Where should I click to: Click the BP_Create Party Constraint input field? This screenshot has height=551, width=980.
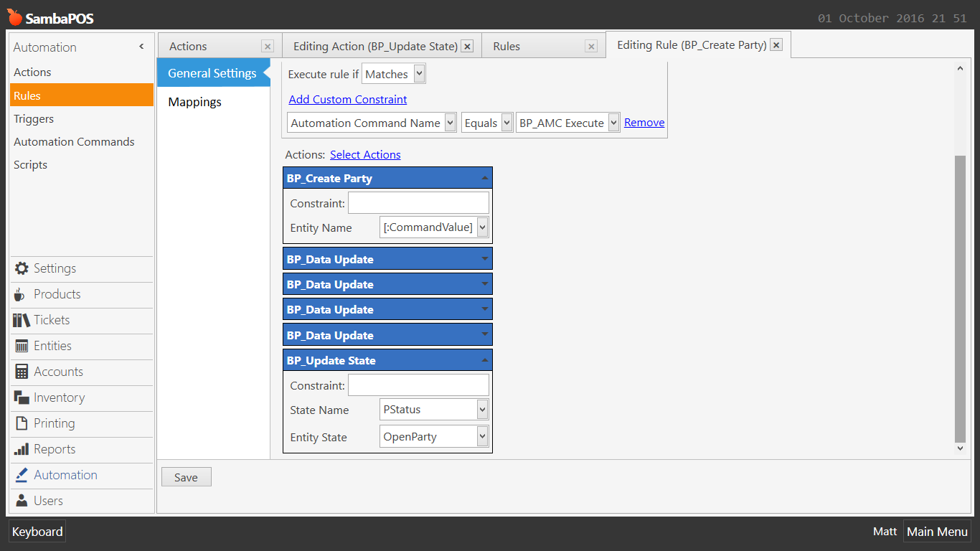418,203
